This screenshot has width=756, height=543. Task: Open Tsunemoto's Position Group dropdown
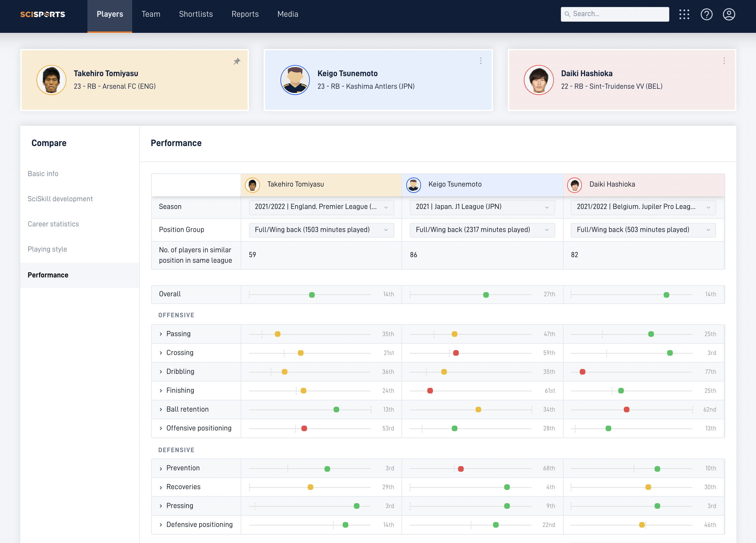coord(482,230)
